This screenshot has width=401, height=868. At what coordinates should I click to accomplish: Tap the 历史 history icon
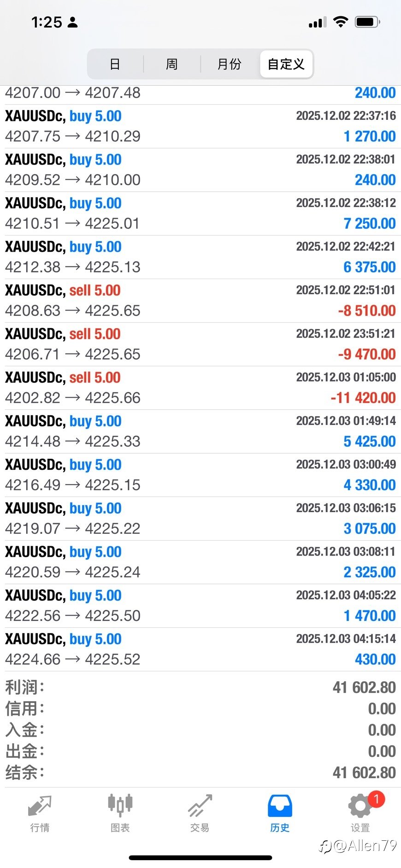(x=280, y=814)
